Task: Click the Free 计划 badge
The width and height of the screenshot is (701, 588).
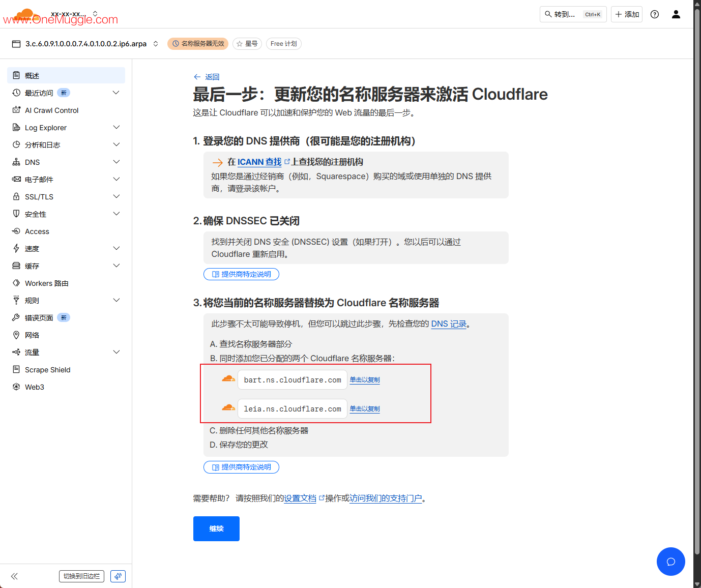Action: coord(284,44)
